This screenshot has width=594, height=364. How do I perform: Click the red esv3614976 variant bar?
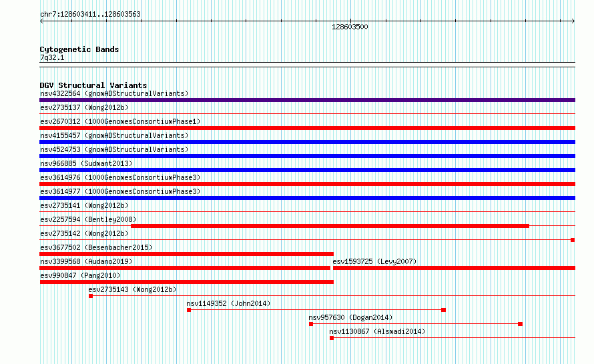[307, 184]
